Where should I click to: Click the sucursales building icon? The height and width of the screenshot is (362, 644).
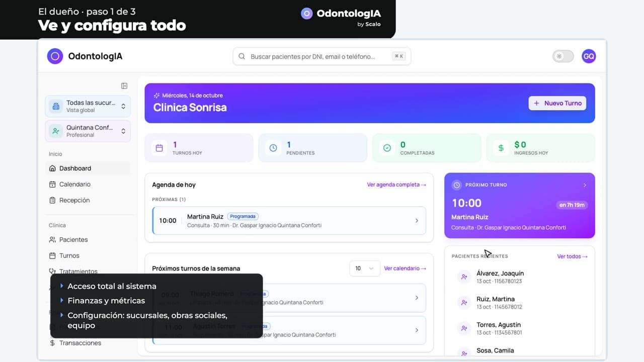coord(56,106)
